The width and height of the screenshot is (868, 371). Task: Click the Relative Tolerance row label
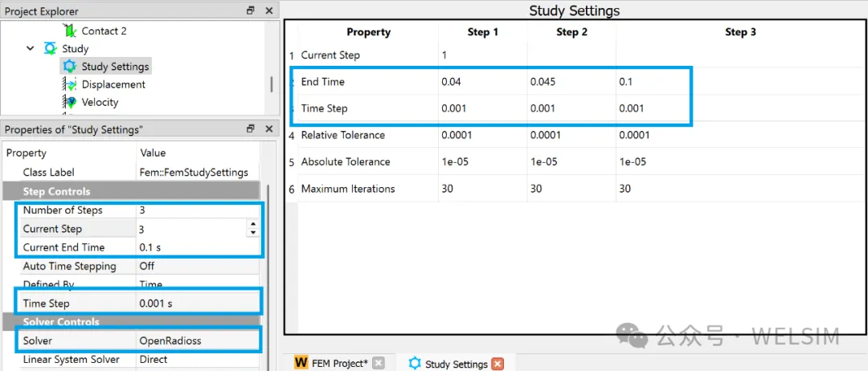[342, 135]
